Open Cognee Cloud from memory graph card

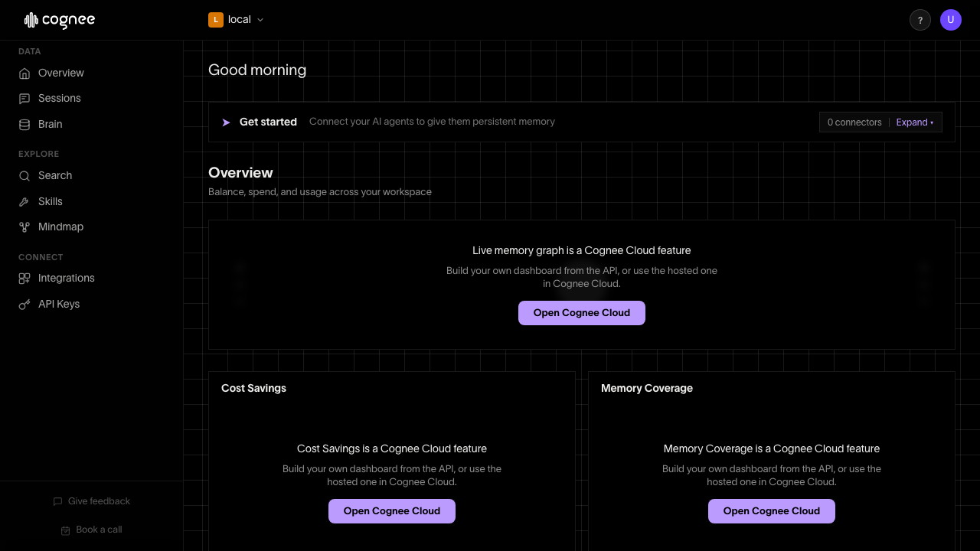[x=582, y=313]
